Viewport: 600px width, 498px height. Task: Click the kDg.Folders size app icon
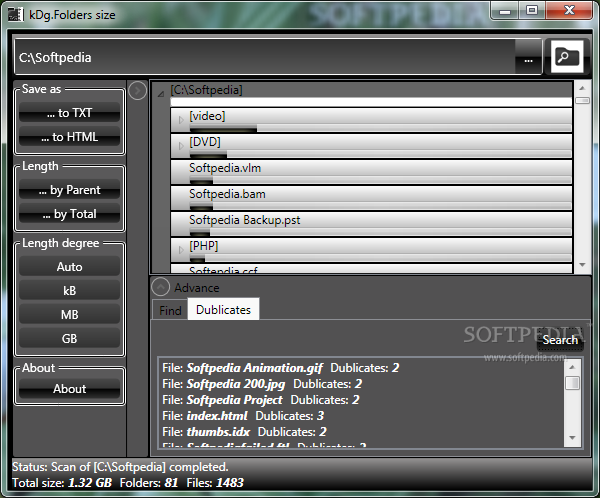pyautogui.click(x=16, y=15)
